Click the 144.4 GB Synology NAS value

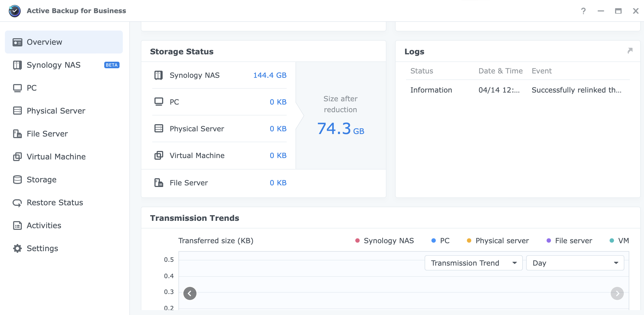point(270,75)
